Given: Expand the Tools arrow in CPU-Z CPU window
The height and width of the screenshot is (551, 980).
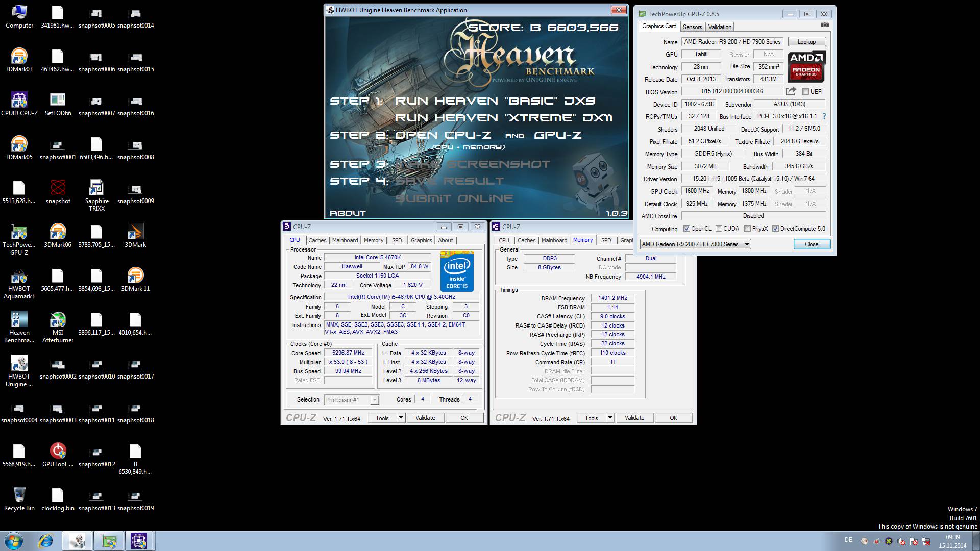Looking at the screenshot, I should (x=401, y=418).
